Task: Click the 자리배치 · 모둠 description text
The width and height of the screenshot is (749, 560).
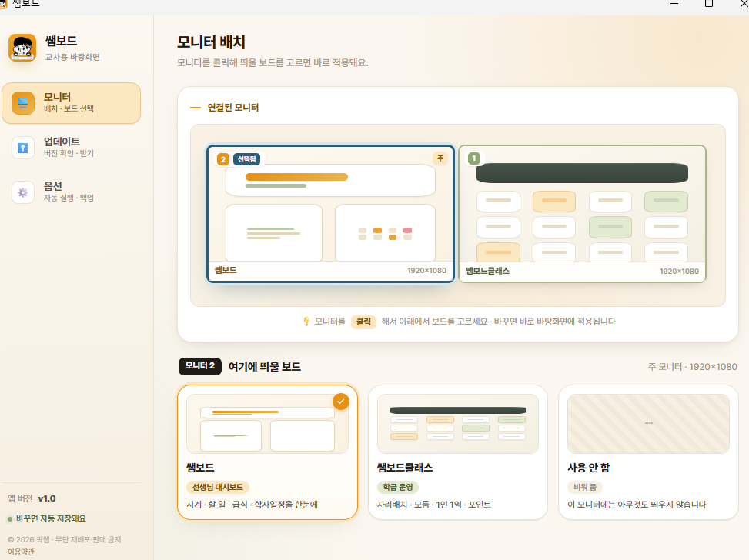Action: click(433, 505)
